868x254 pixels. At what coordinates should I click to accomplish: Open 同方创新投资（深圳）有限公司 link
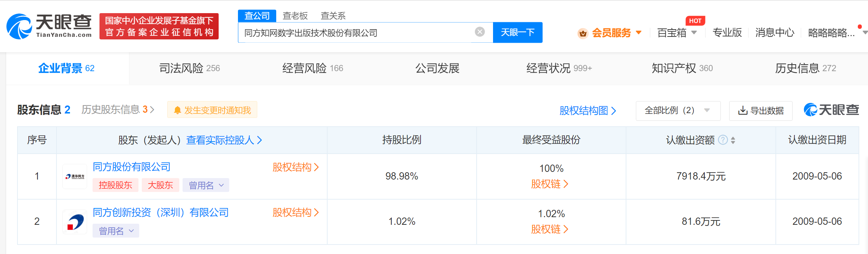(x=161, y=212)
